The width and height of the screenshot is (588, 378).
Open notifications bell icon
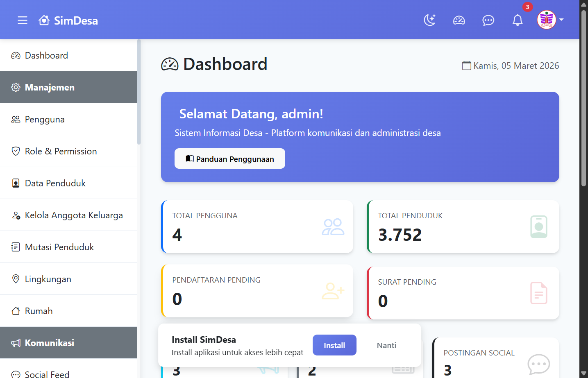518,20
